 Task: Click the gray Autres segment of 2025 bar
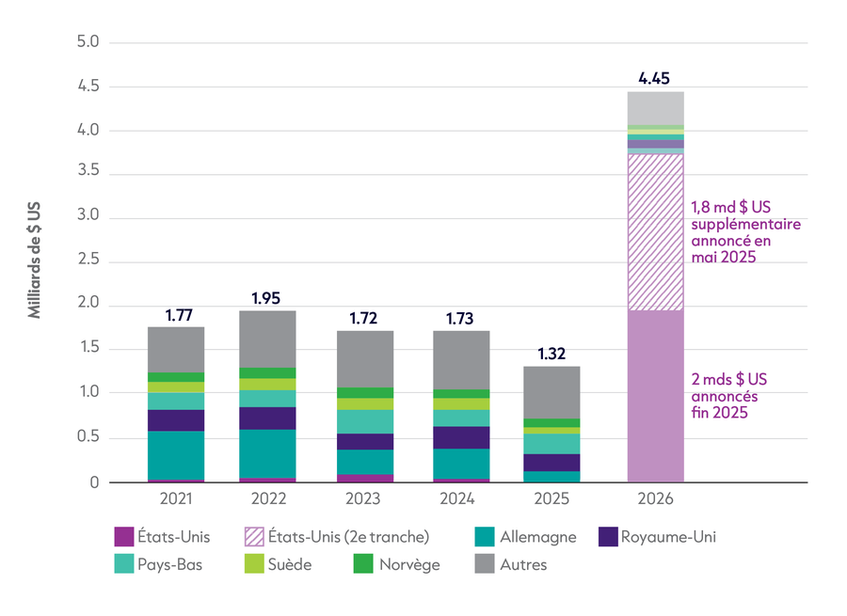tap(551, 392)
